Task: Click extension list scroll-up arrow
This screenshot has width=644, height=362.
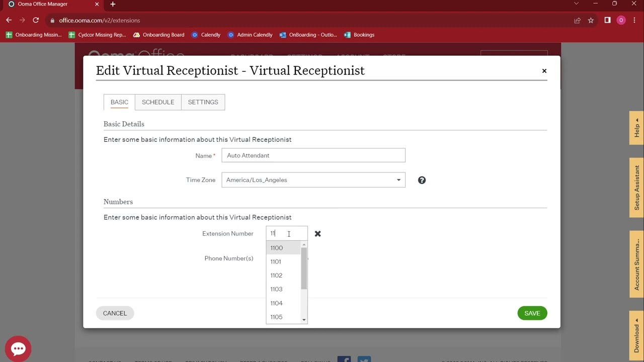Action: pos(304,244)
